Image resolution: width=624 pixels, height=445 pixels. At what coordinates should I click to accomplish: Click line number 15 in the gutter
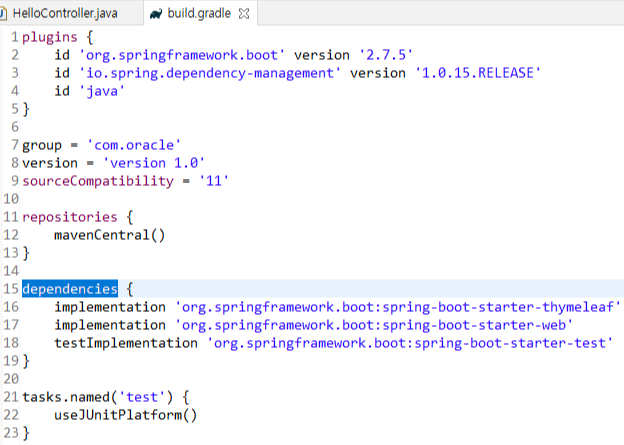click(x=11, y=289)
